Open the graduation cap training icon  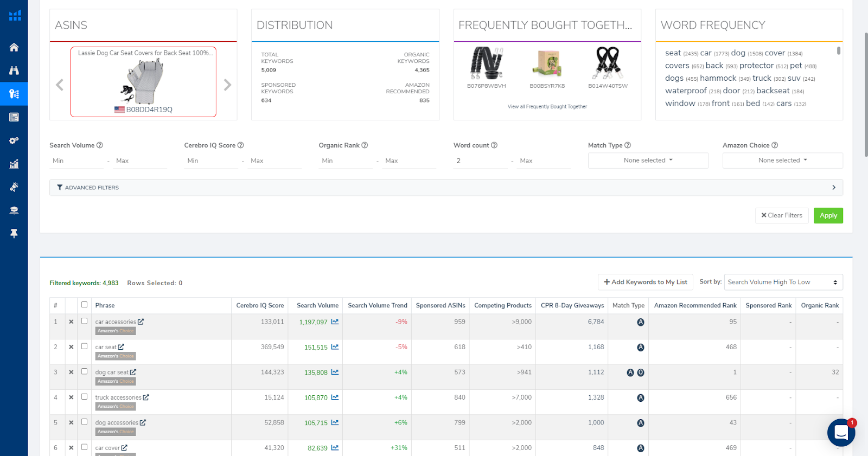pos(14,210)
